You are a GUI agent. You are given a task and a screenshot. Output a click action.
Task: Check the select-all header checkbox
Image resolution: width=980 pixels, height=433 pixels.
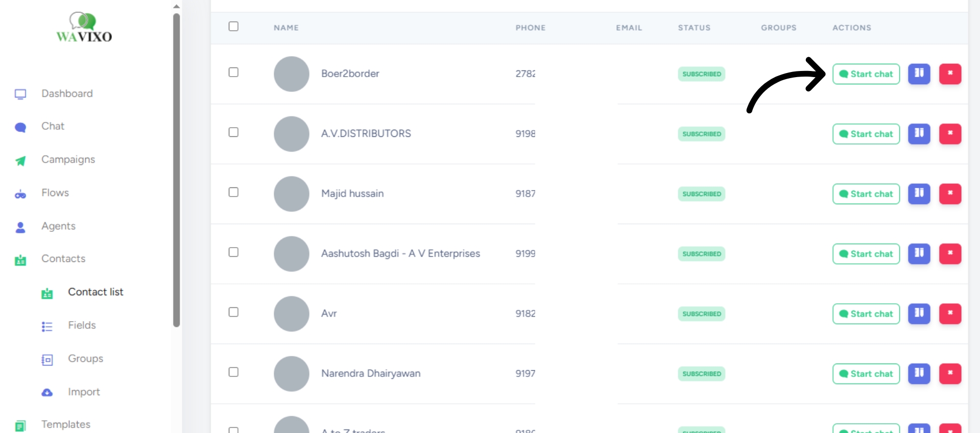[x=233, y=26]
